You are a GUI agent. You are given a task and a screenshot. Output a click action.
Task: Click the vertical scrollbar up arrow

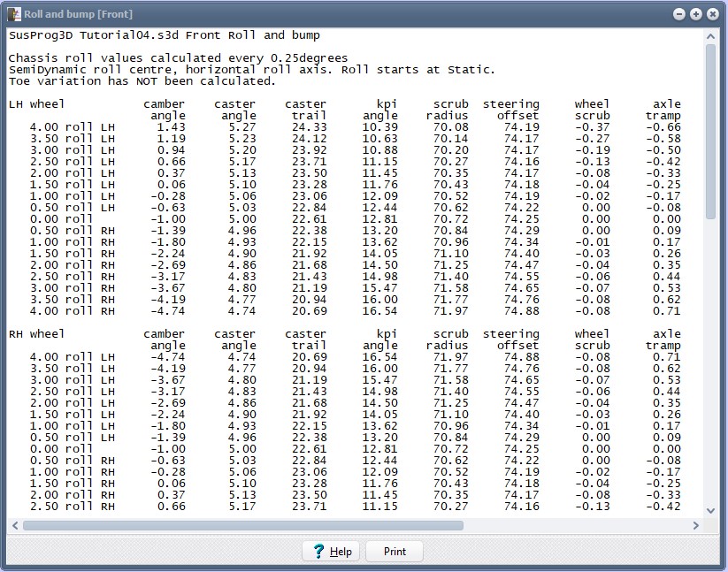[710, 35]
